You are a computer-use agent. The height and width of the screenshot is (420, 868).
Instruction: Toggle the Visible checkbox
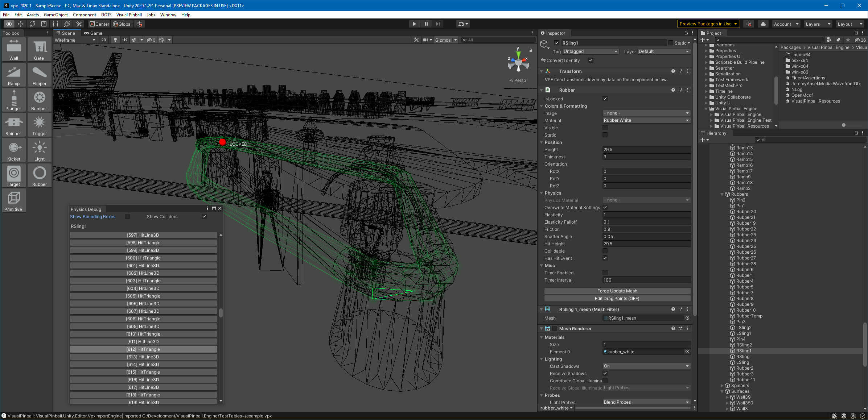605,128
